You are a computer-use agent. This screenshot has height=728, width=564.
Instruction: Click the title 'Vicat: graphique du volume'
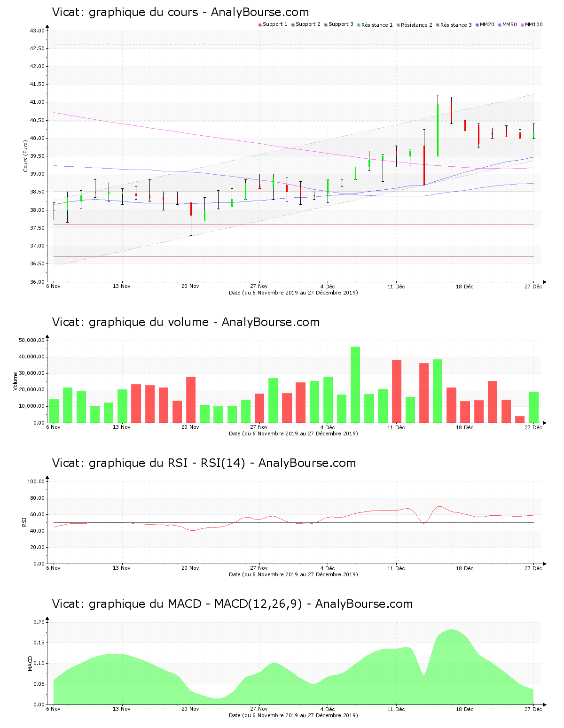[130, 322]
